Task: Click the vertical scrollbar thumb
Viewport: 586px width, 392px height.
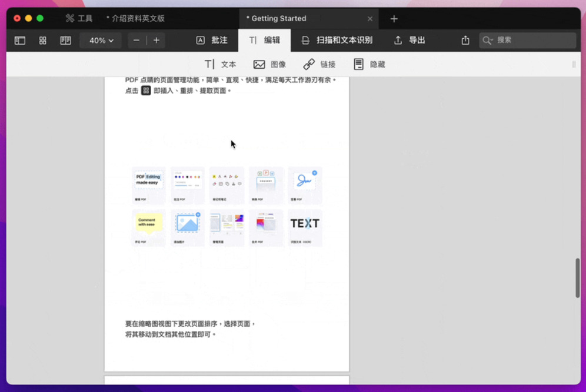Action: coord(578,278)
